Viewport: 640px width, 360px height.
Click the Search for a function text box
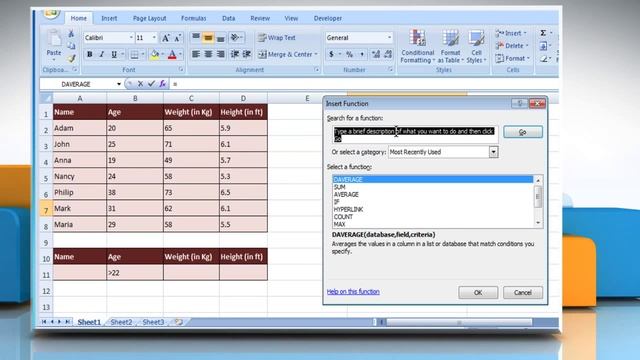click(415, 135)
